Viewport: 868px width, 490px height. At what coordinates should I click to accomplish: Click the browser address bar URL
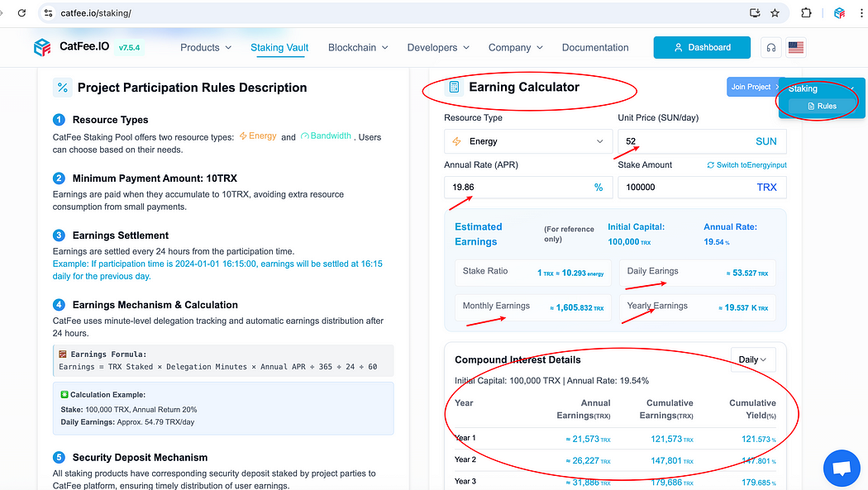tap(96, 12)
